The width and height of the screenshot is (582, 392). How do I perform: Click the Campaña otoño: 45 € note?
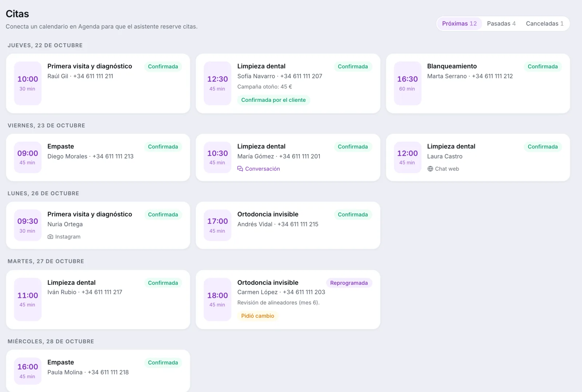click(265, 87)
